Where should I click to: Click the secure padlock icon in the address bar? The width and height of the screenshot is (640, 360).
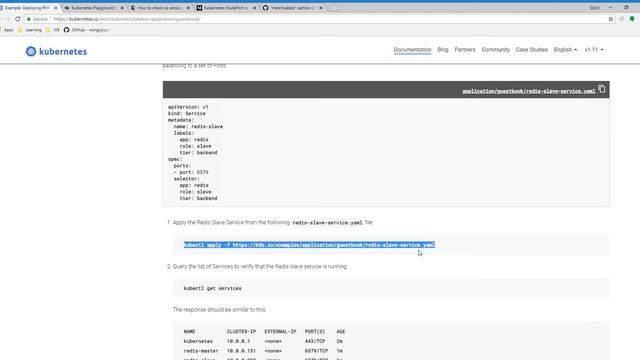[x=29, y=19]
